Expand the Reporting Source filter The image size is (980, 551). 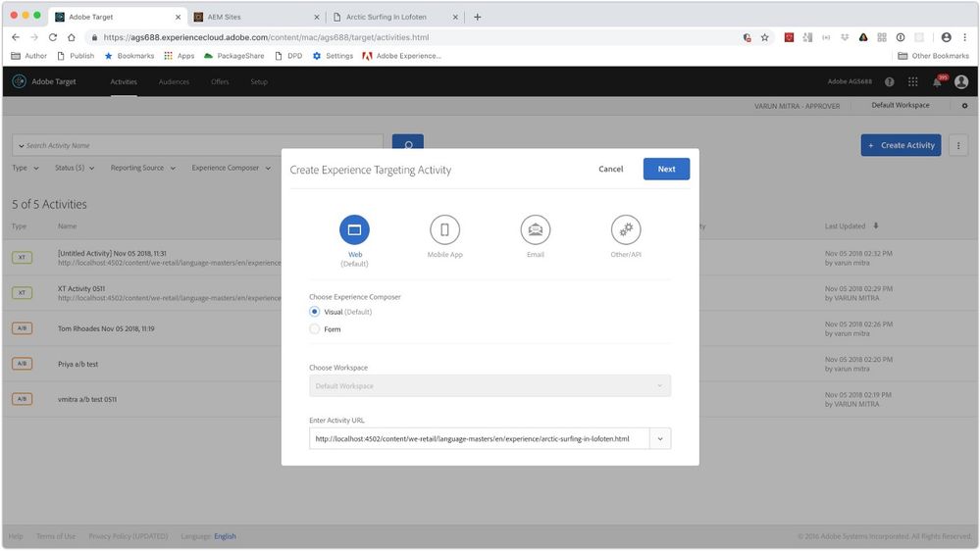(x=142, y=168)
